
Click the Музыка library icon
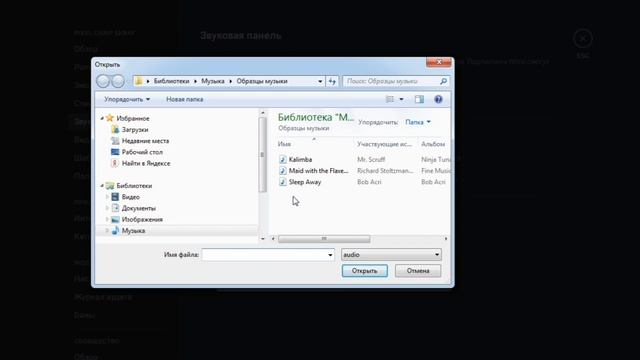115,231
